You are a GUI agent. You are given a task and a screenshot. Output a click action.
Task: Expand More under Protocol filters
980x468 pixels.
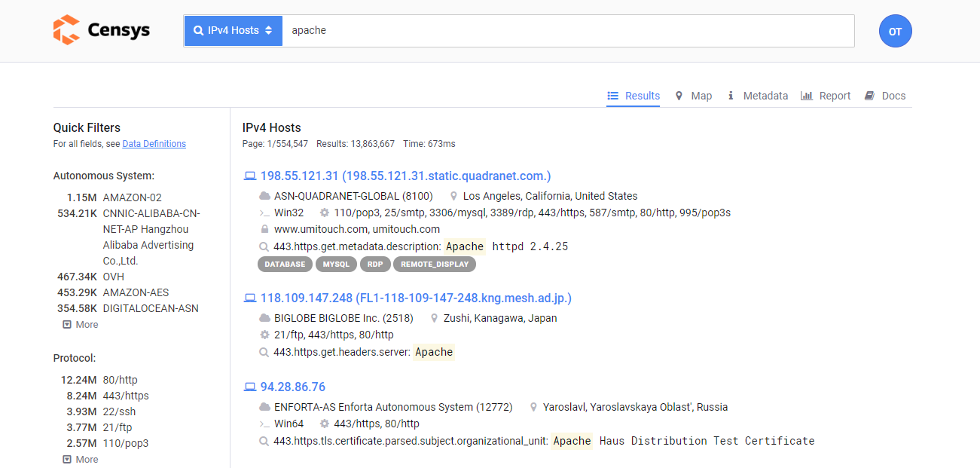[x=81, y=460]
